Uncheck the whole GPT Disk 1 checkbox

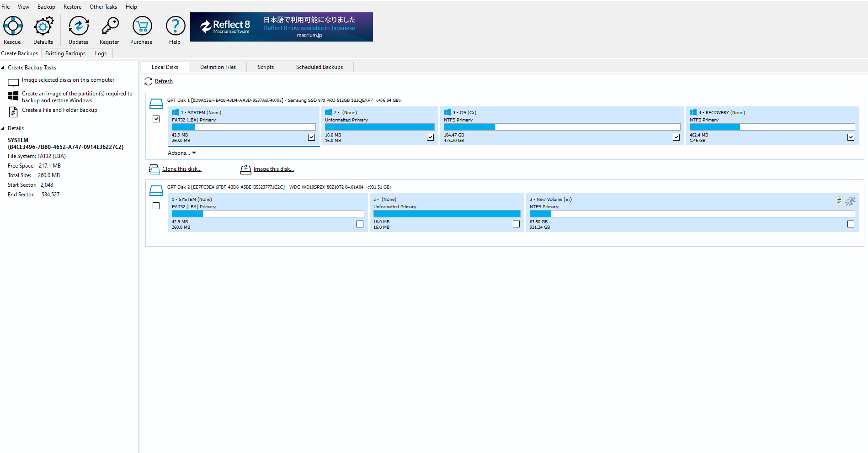coord(156,119)
